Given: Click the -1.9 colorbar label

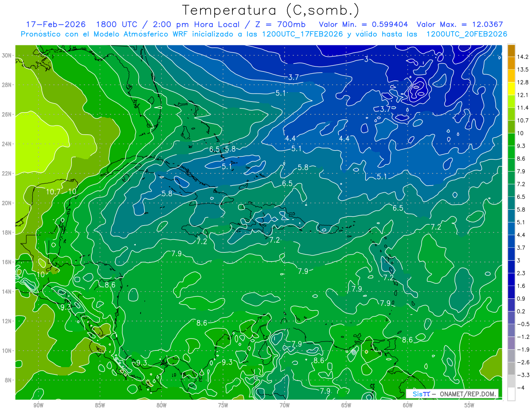Looking at the screenshot, I should (x=523, y=349).
